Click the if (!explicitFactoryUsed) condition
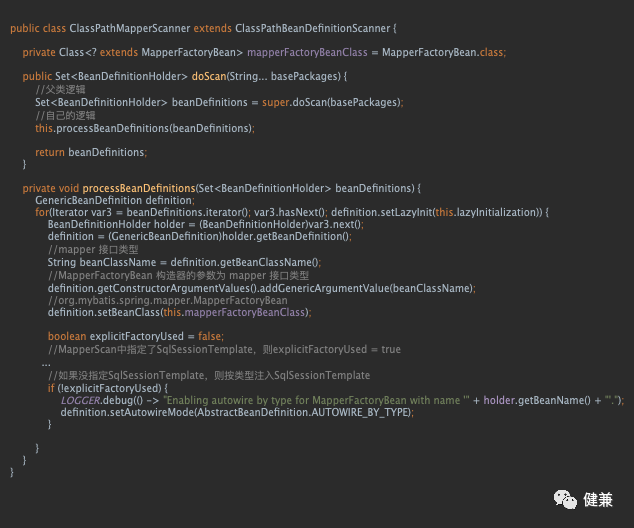Screen dimensions: 634x528 pos(107,388)
